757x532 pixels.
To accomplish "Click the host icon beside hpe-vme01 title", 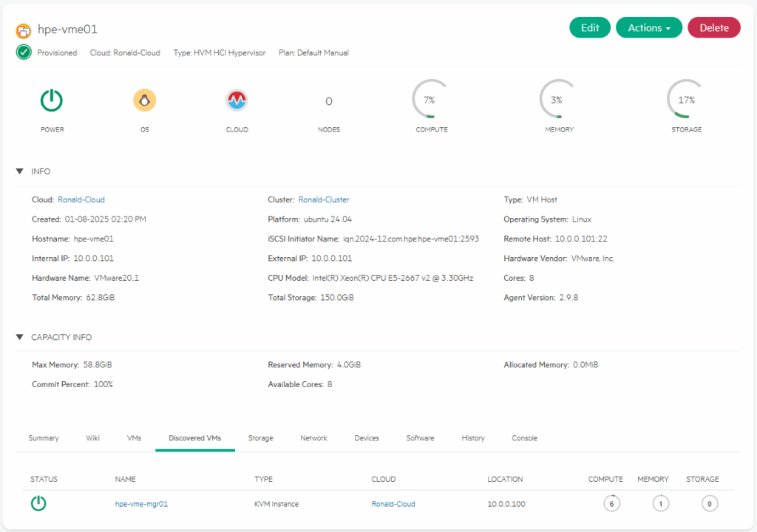I will [24, 30].
